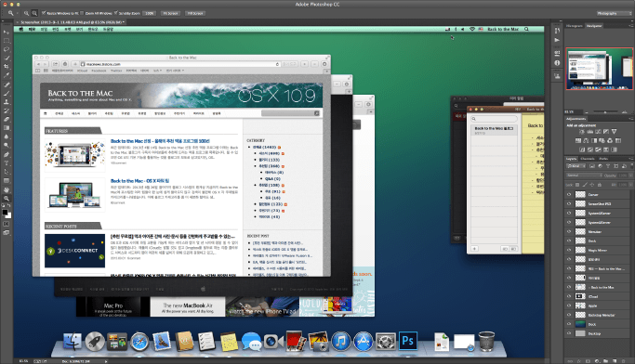Screen dimensions: 635x364
Task: Toggle Resize Windows to Fit checkbox
Action: (x=44, y=13)
